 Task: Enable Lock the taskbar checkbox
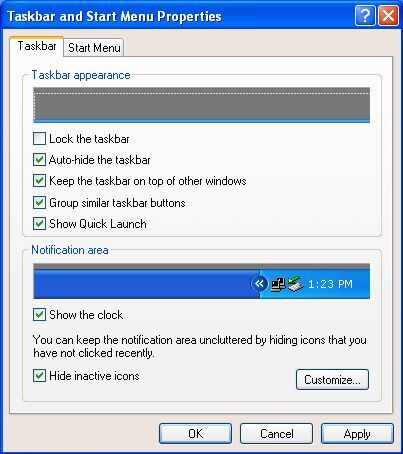pos(39,139)
